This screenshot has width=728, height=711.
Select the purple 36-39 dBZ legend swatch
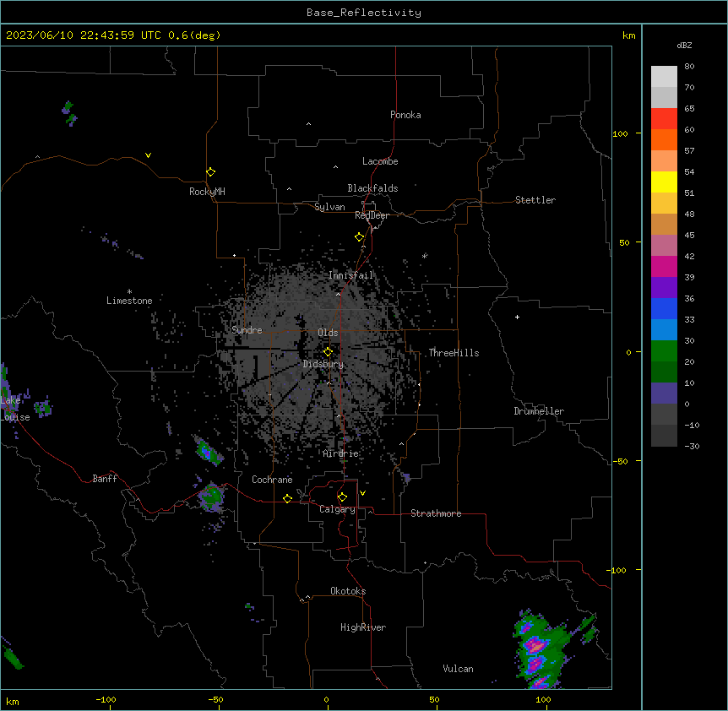click(x=664, y=288)
